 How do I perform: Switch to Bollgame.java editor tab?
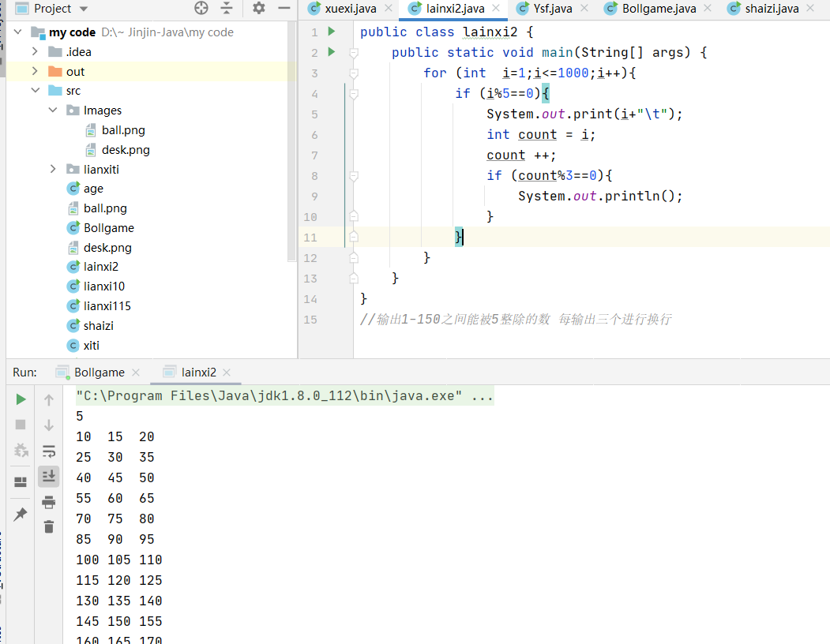pyautogui.click(x=659, y=9)
